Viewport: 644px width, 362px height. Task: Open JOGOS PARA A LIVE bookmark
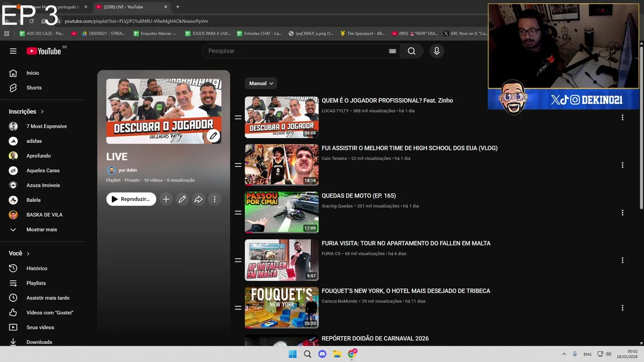208,34
